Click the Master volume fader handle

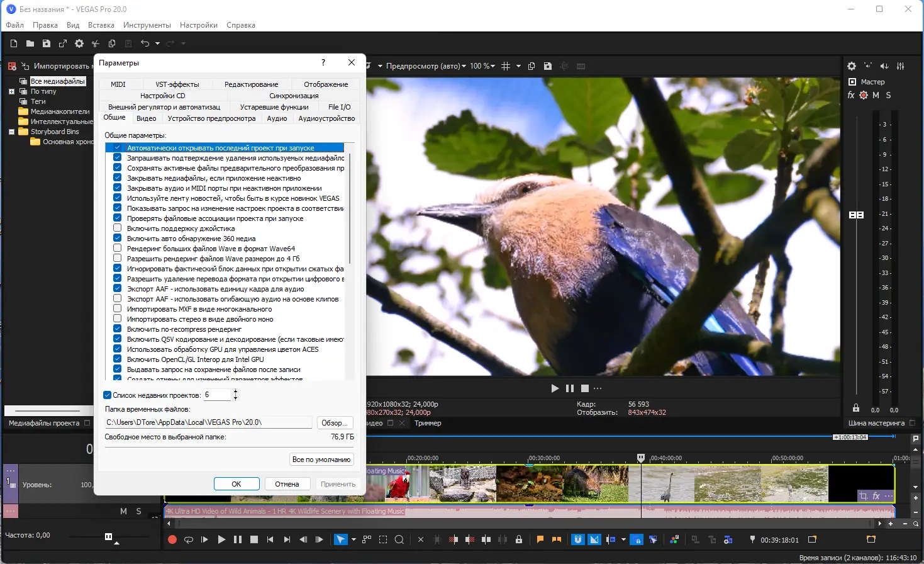click(856, 215)
